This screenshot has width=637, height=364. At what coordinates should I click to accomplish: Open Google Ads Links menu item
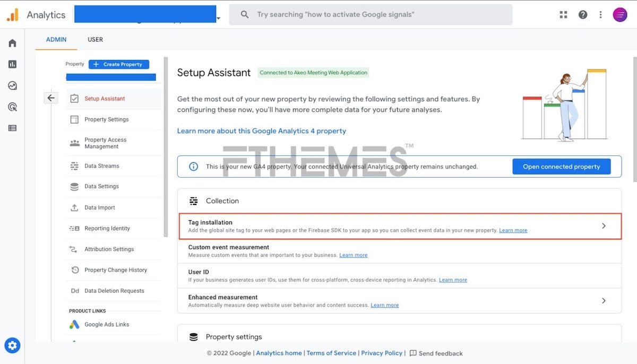click(x=114, y=324)
